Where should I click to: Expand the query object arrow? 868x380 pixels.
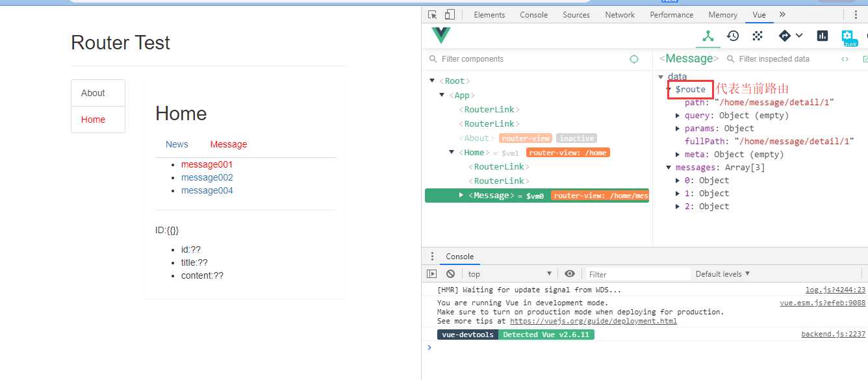(x=678, y=116)
